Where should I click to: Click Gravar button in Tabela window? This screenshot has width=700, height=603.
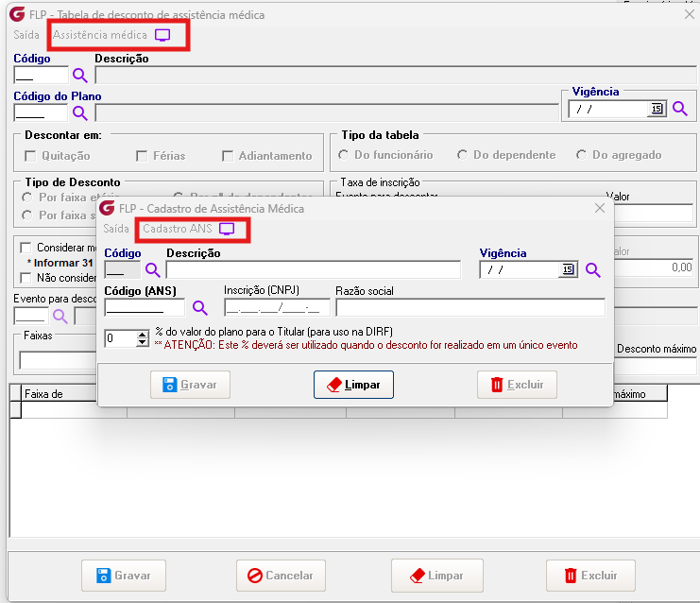tap(124, 576)
